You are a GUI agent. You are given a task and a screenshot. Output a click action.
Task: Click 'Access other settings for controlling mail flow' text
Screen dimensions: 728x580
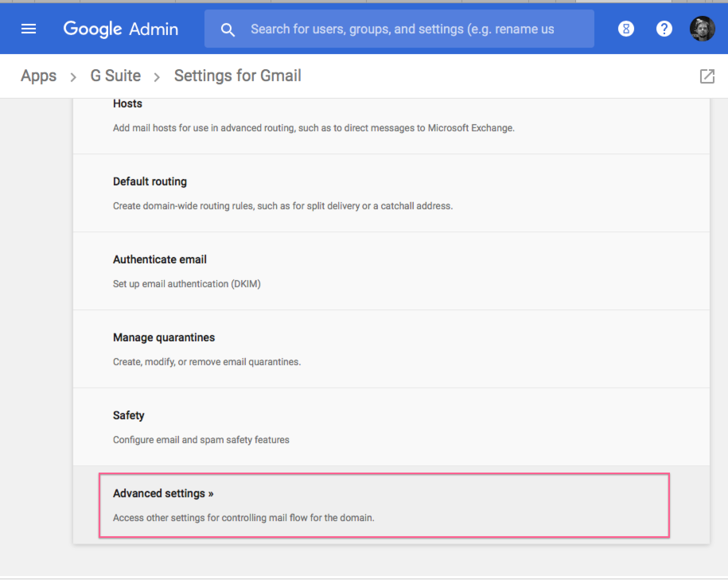coord(243,518)
